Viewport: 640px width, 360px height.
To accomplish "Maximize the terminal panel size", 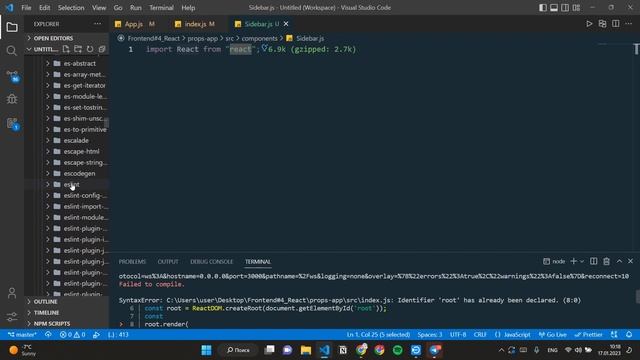I will [619, 261].
